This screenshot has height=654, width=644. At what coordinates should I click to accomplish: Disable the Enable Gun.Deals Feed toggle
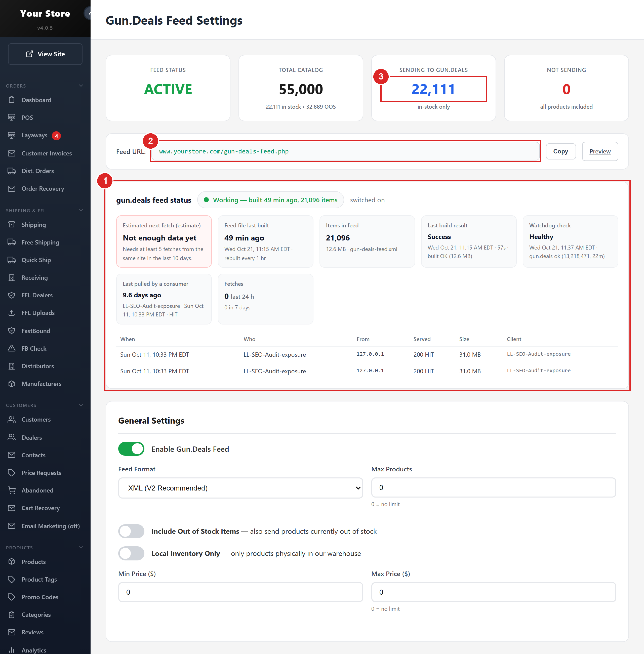point(131,449)
